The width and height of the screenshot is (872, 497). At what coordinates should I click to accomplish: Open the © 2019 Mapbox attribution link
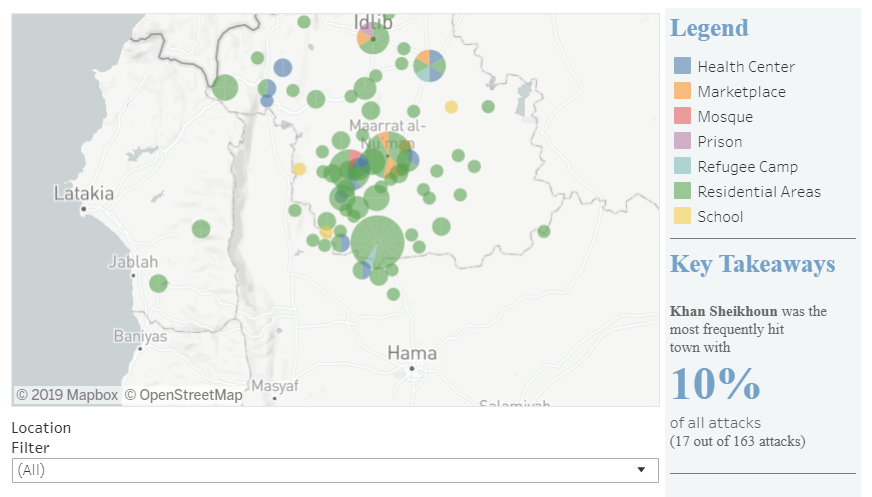67,395
